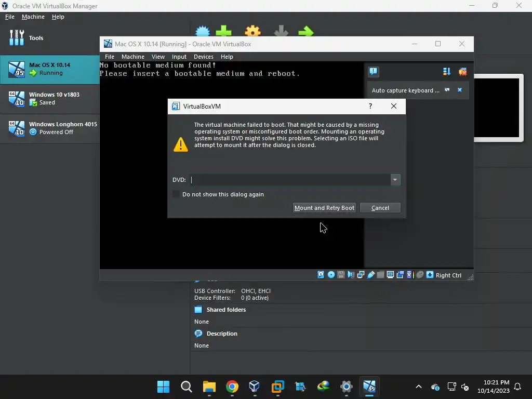Click the VirtualBox cube taskbar icon
The image size is (532, 399).
(x=255, y=387)
